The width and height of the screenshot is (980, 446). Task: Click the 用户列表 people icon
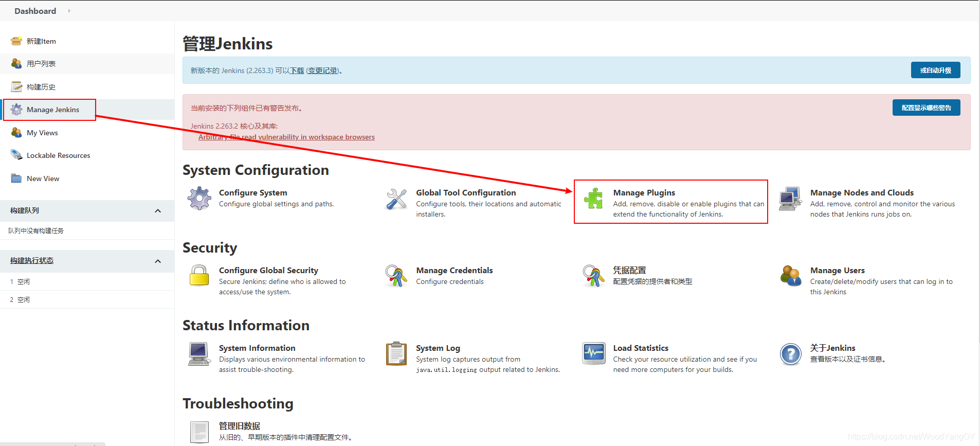pyautogui.click(x=16, y=64)
